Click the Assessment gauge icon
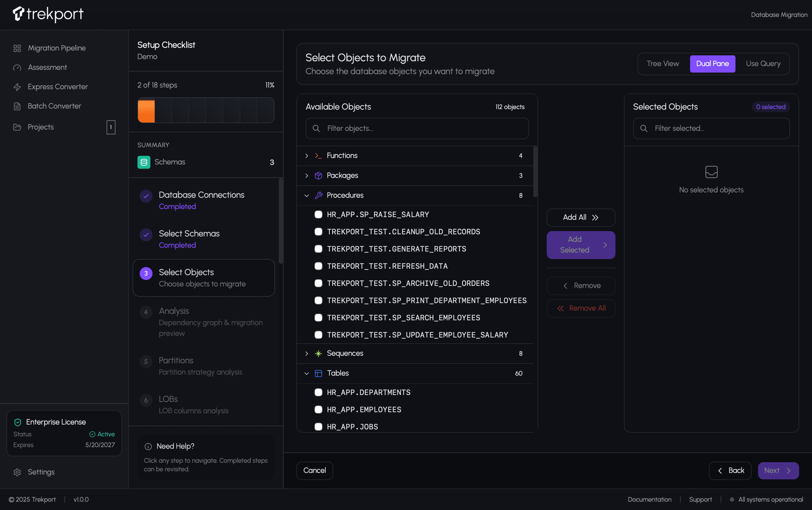Image resolution: width=812 pixels, height=510 pixels. pos(17,68)
